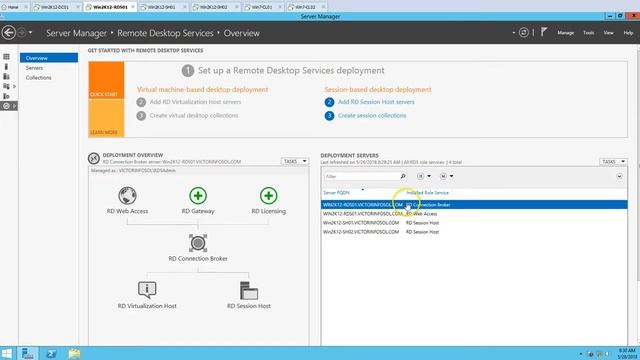Viewport: 640px width, 360px height.
Task: Click the RD Web Access globe icon
Action: [127, 196]
